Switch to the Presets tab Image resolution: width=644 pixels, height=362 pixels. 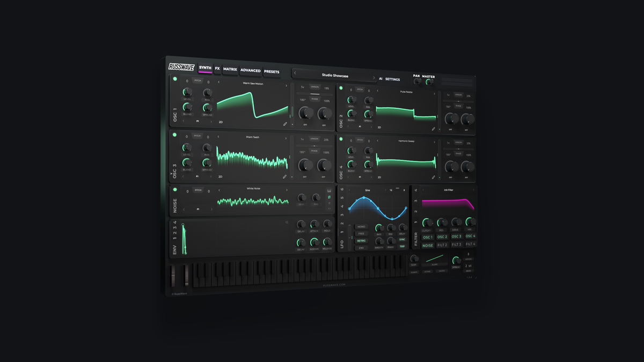tap(272, 71)
